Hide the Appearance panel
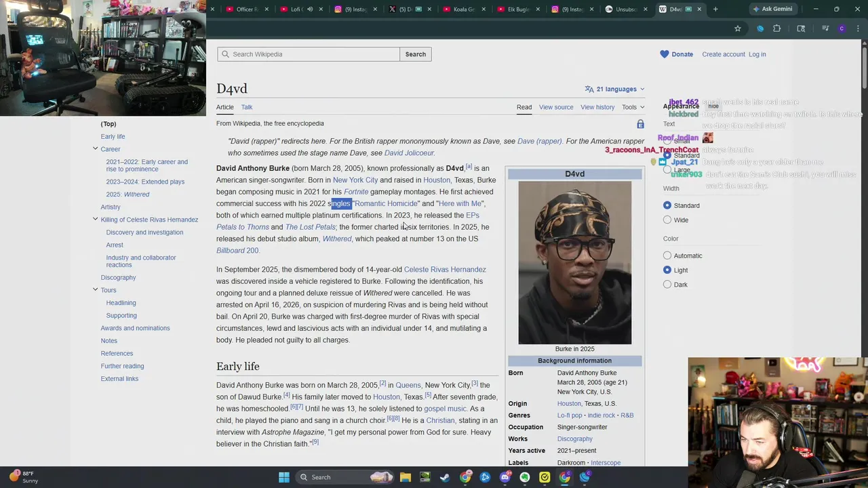Screen dimensions: 868x488 pyautogui.click(x=713, y=106)
